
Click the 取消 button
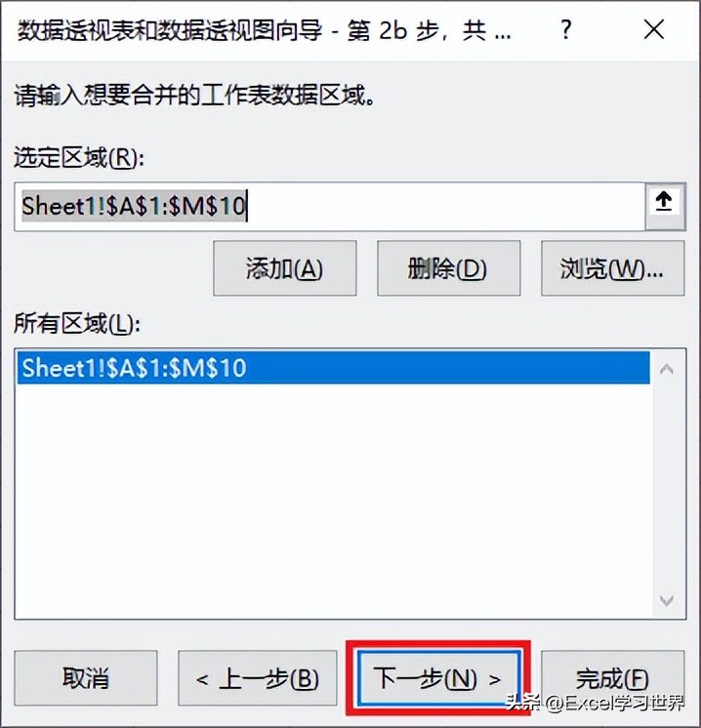(86, 678)
